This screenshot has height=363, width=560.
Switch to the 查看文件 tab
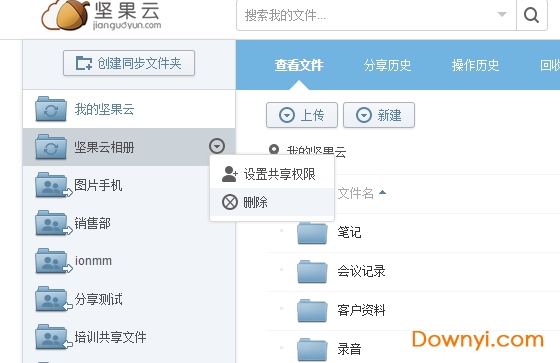299,65
